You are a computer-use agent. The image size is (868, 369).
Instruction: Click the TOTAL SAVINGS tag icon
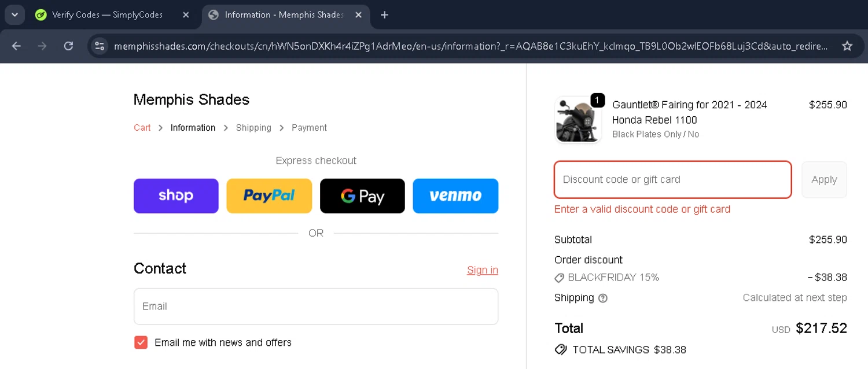[561, 349]
